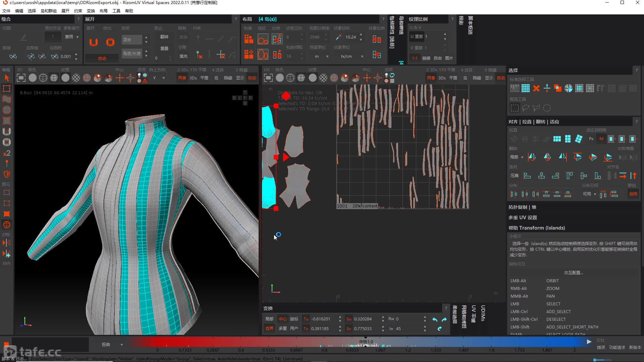Open the 禁用 dropdown in 缝合 panel
Viewport: 644px width, 362px height.
click(x=71, y=37)
